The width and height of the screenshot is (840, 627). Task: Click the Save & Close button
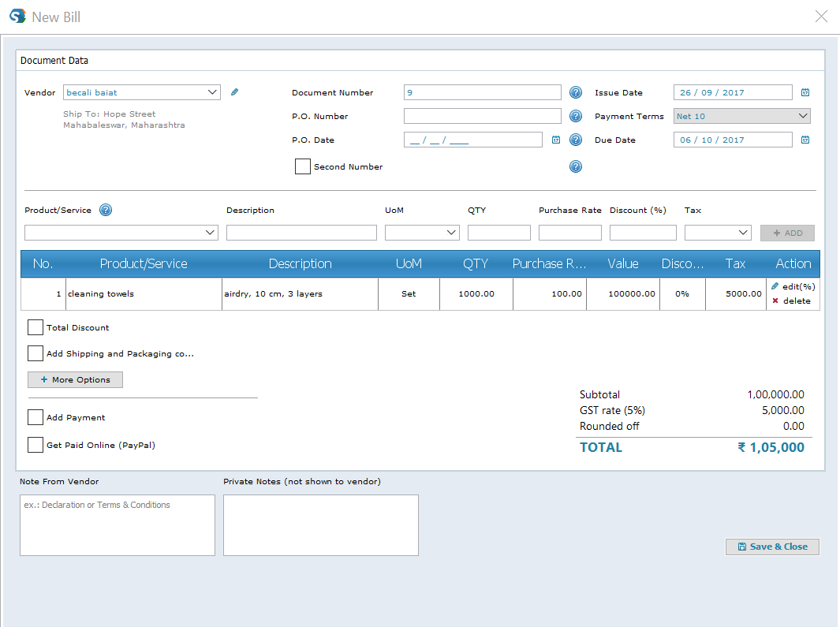click(x=772, y=547)
